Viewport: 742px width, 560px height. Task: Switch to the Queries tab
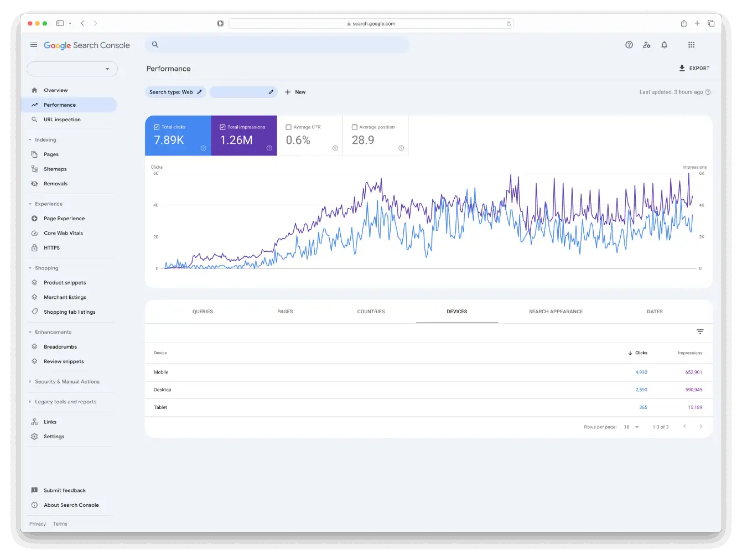[x=203, y=312]
